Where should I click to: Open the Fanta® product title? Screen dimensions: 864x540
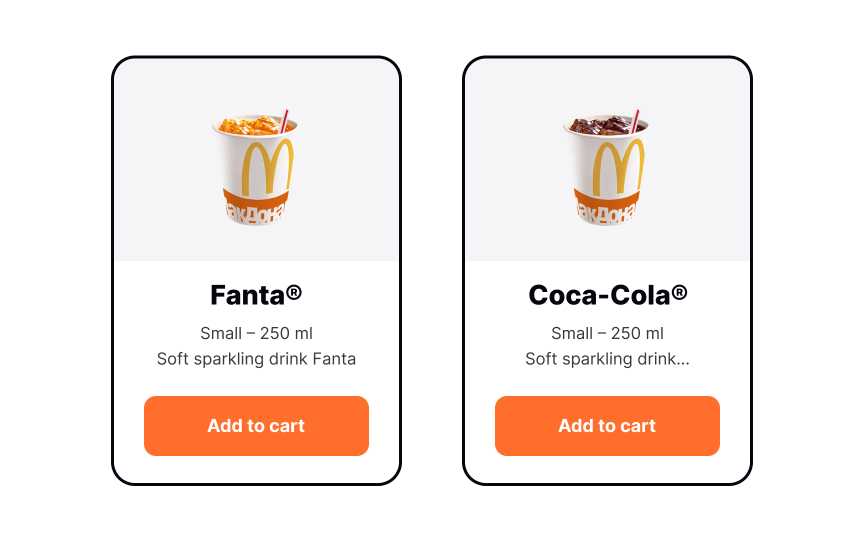coord(256,295)
